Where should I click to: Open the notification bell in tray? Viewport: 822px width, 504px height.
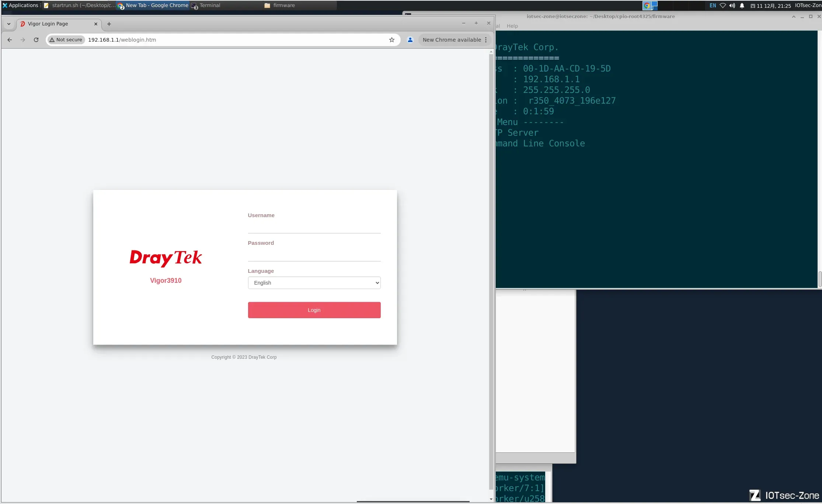click(742, 6)
